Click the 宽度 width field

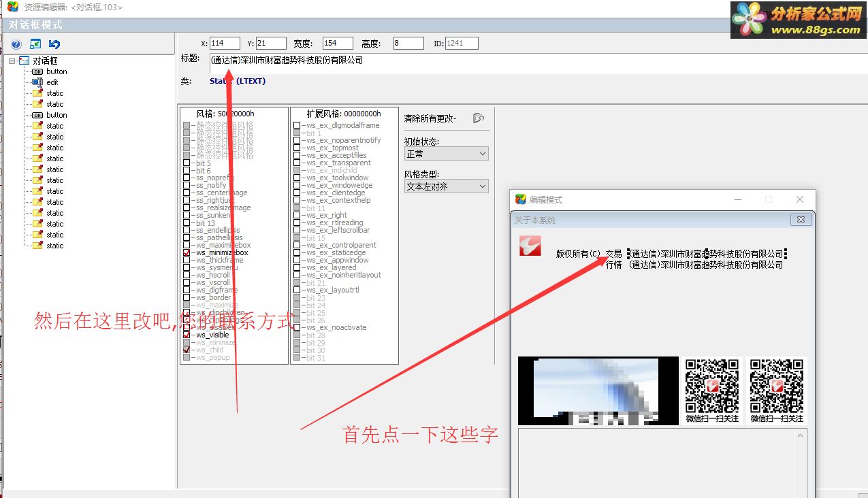tap(338, 44)
